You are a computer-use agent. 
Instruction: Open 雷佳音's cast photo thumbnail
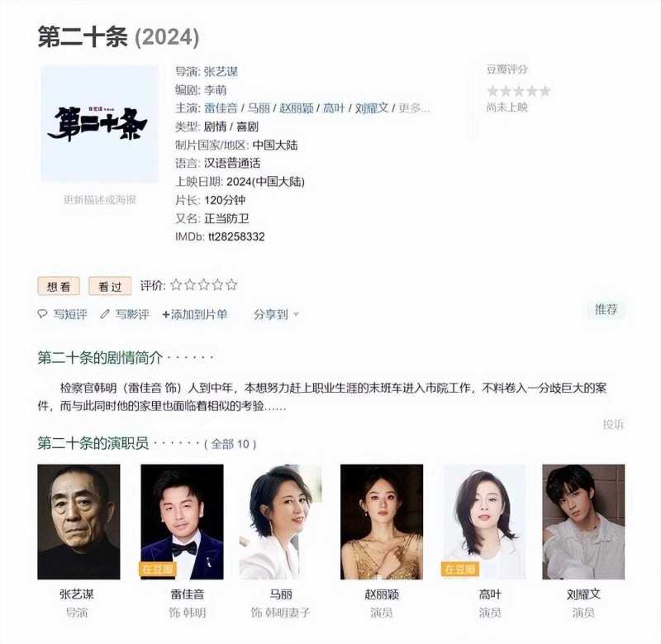coord(182,522)
